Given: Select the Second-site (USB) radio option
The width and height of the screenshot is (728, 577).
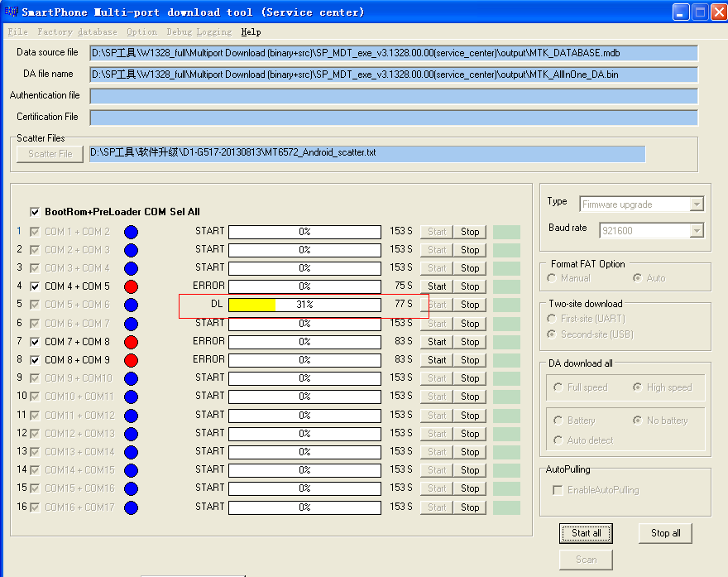Looking at the screenshot, I should tap(552, 334).
